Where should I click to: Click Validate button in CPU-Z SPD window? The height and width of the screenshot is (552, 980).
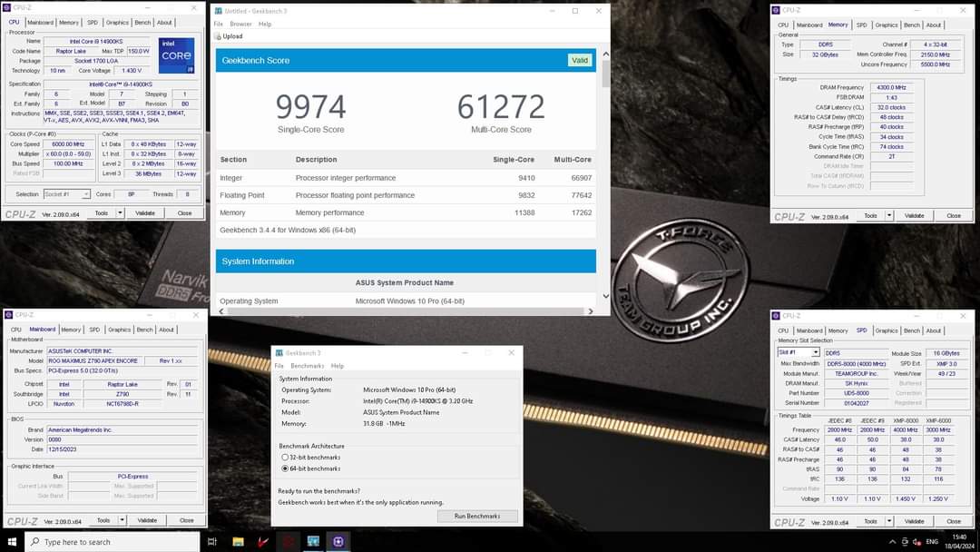914,521
